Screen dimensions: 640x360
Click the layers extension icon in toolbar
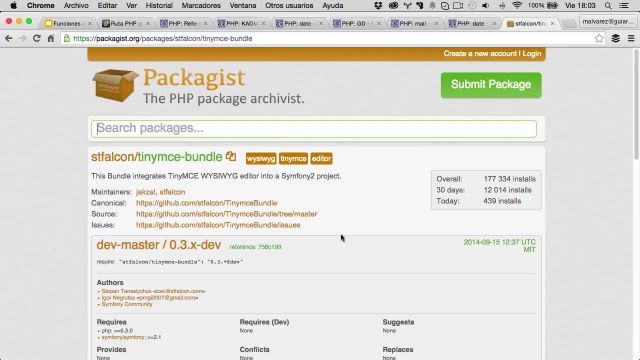(616, 38)
